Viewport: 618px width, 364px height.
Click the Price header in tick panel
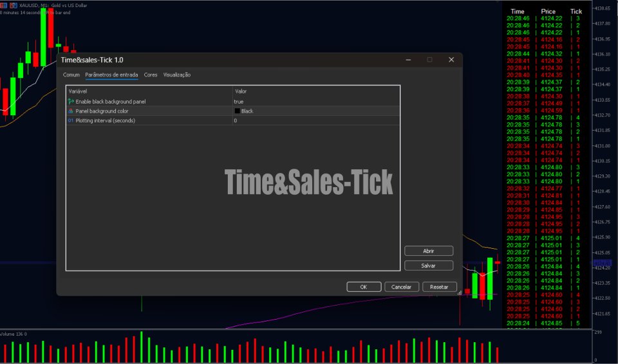click(x=548, y=12)
